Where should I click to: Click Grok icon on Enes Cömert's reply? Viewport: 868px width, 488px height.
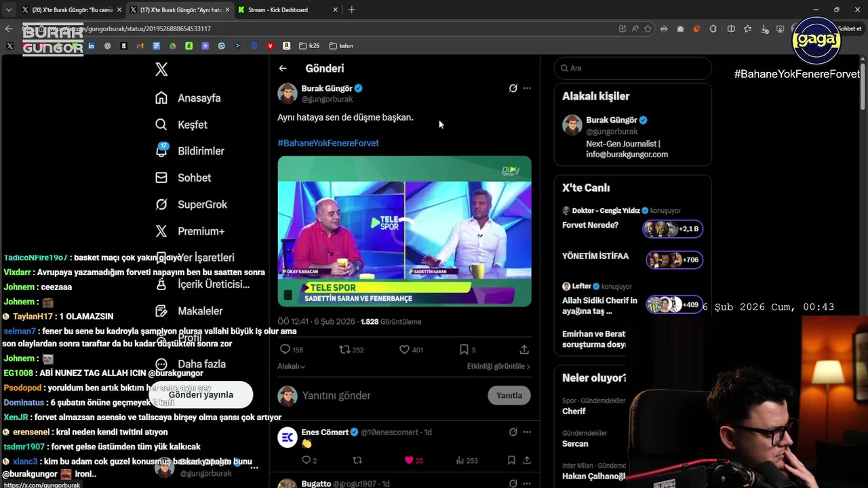click(513, 432)
